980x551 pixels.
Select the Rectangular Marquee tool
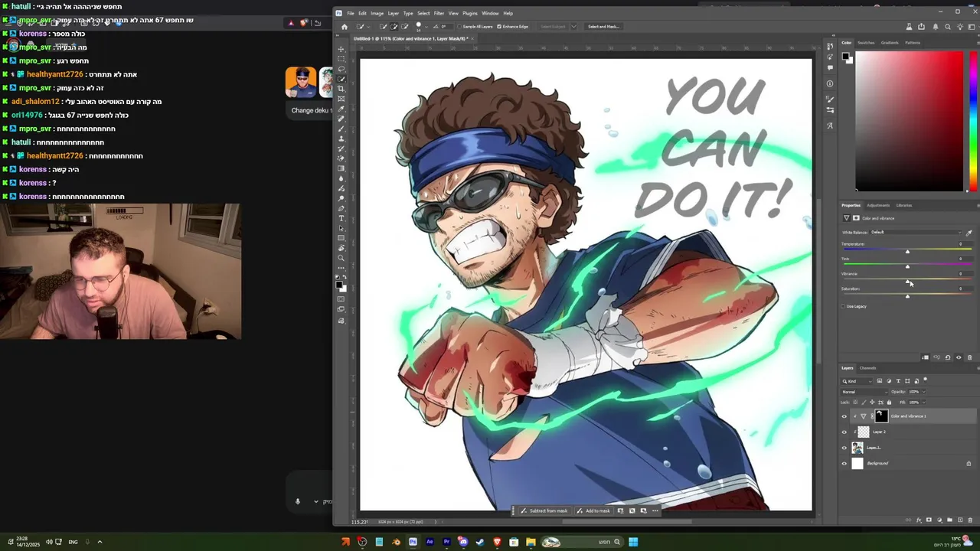point(341,58)
